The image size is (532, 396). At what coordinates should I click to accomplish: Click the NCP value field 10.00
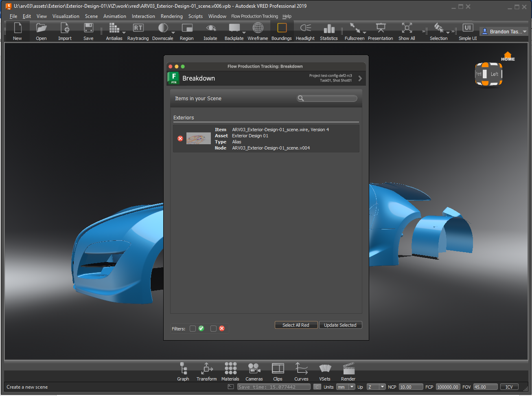point(411,387)
